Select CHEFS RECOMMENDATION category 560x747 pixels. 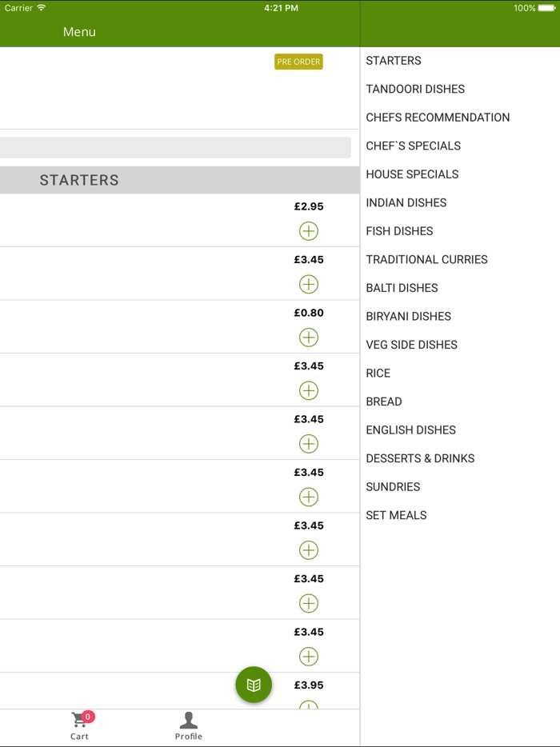point(438,118)
